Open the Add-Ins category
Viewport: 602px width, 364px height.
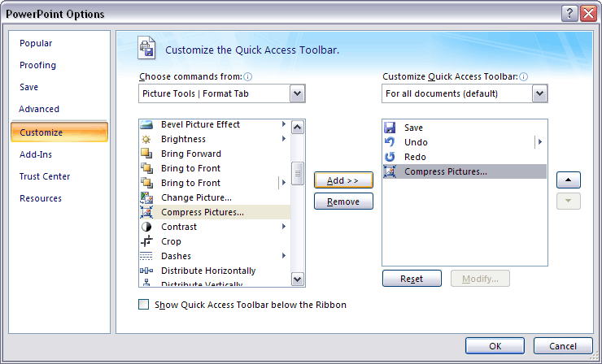click(x=36, y=154)
